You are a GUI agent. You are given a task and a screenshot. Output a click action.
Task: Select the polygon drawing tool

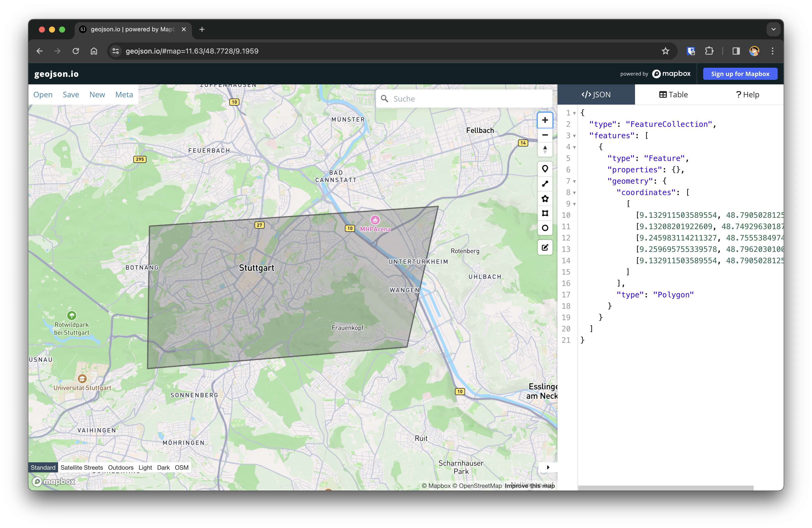(545, 198)
